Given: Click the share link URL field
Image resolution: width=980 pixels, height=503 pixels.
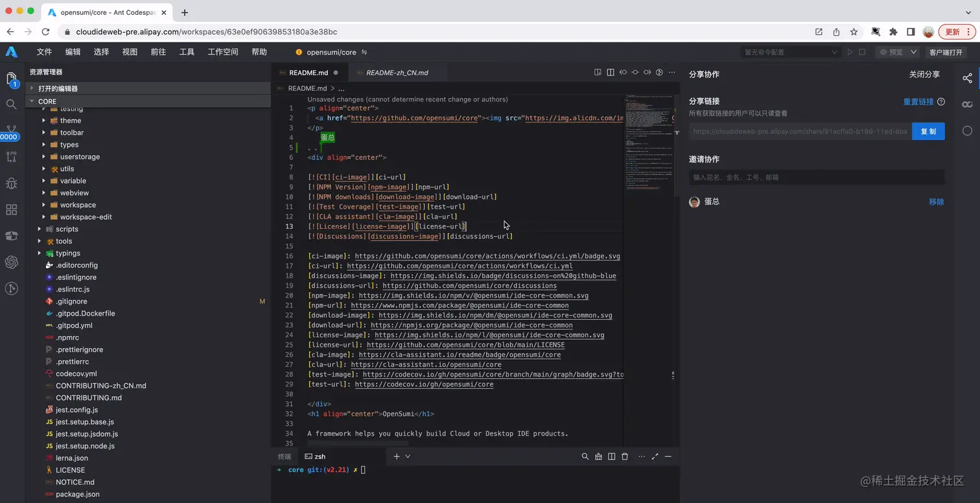Looking at the screenshot, I should point(800,131).
